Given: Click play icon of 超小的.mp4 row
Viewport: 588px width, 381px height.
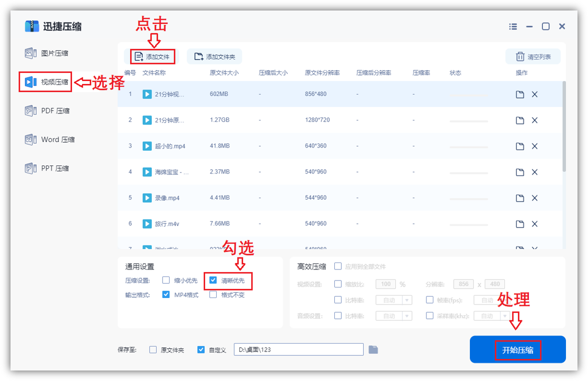Looking at the screenshot, I should [147, 146].
